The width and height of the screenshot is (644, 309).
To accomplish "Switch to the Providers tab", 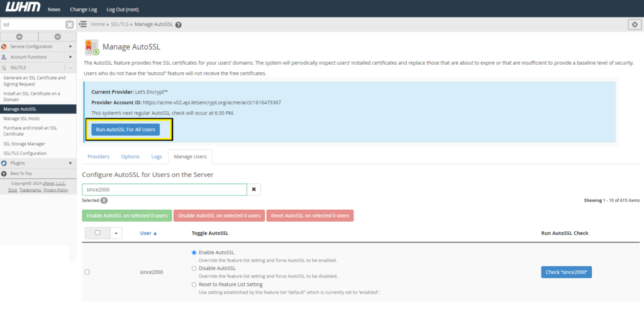I will coord(98,156).
